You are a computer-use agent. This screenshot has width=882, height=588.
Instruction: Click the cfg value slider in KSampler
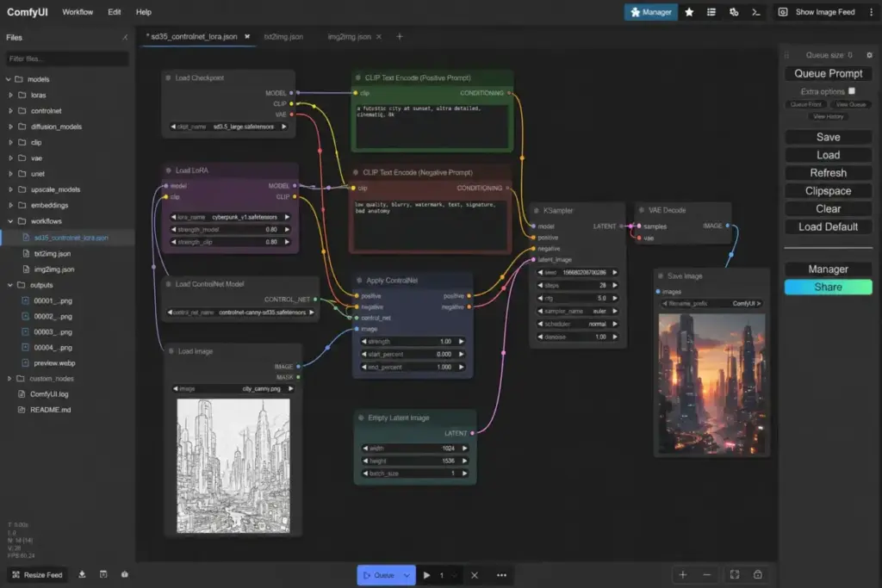pyautogui.click(x=577, y=298)
